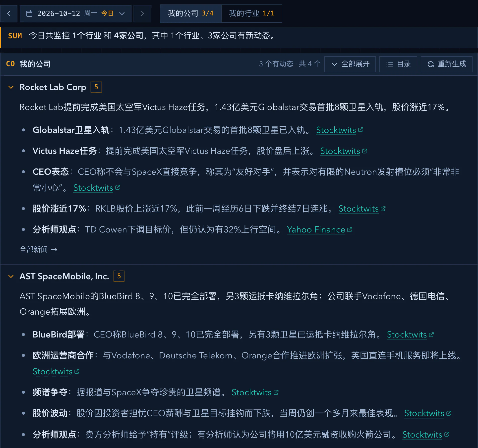This screenshot has height=448, width=478.
Task: Click the SUM summary label
Action: pyautogui.click(x=15, y=36)
